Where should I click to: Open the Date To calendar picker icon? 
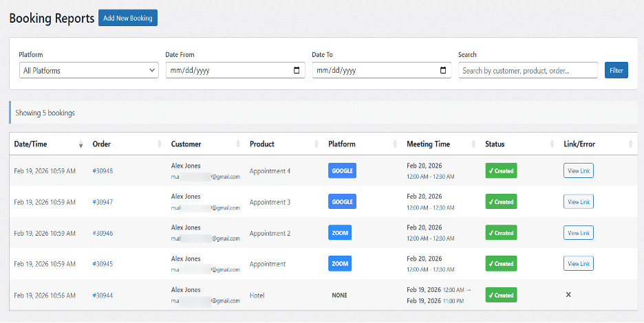click(443, 70)
